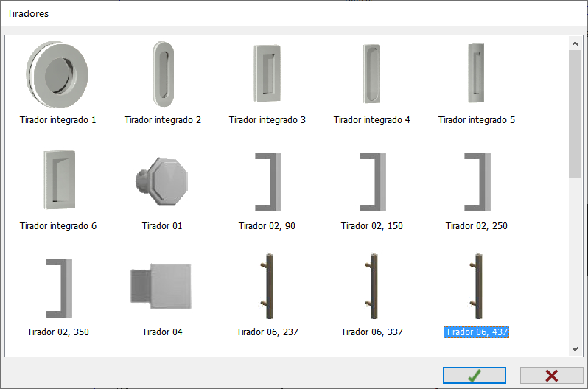588x389 pixels.
Task: Click the 'Tirador 06, 337' label
Action: (x=372, y=332)
